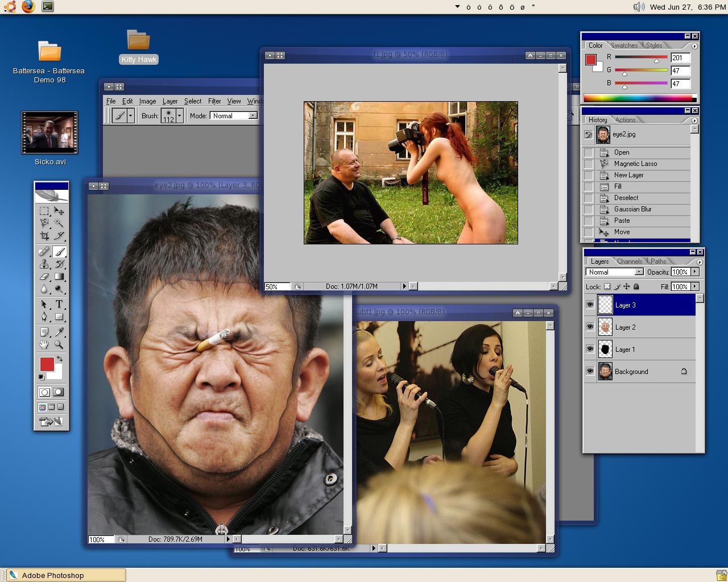Screen dimensions: 728x582
Task: Open the Fill slider arrow
Action: 695,286
